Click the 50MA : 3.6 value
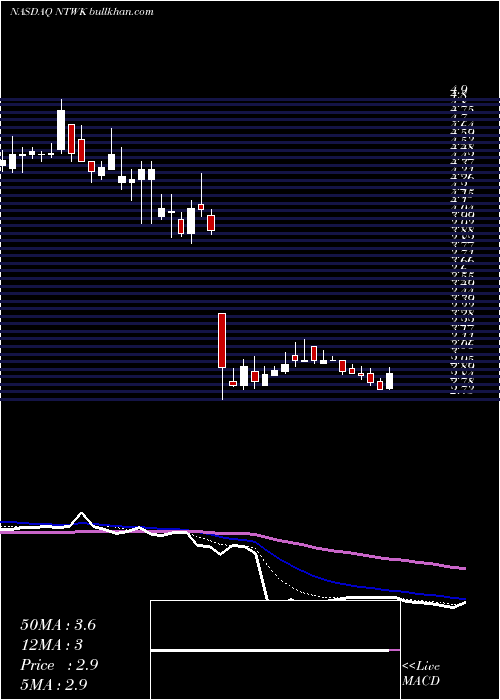This screenshot has height=700, width=500. click(58, 625)
